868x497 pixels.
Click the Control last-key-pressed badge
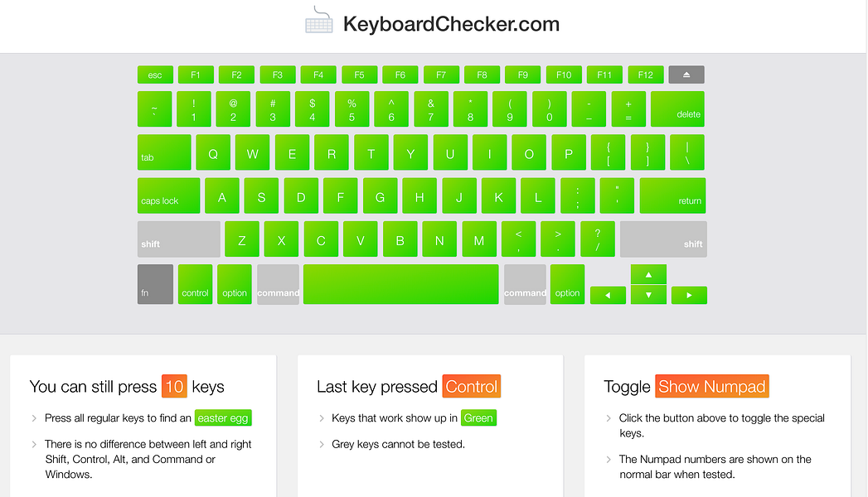tap(471, 386)
